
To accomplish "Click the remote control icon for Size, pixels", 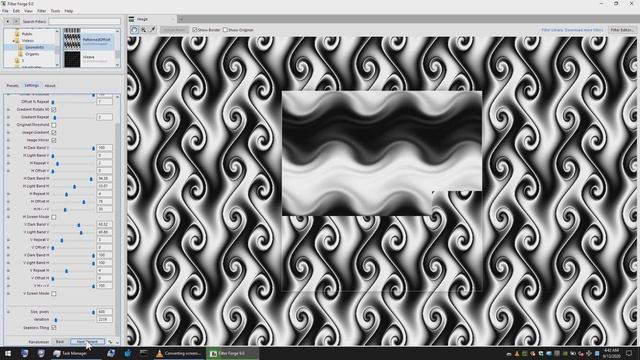I will [x=8, y=312].
